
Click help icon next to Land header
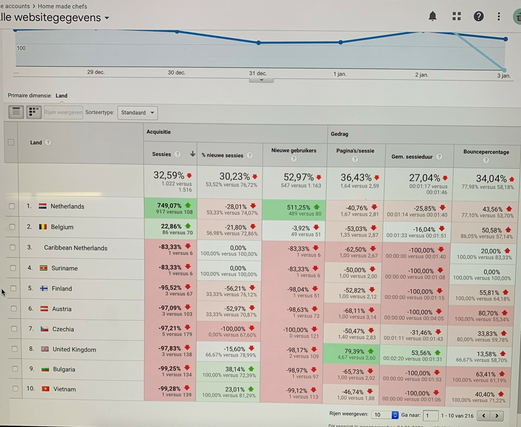click(x=48, y=142)
